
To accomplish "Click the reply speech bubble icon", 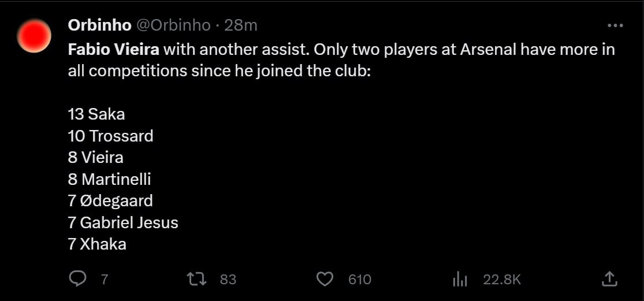I will pos(77,280).
